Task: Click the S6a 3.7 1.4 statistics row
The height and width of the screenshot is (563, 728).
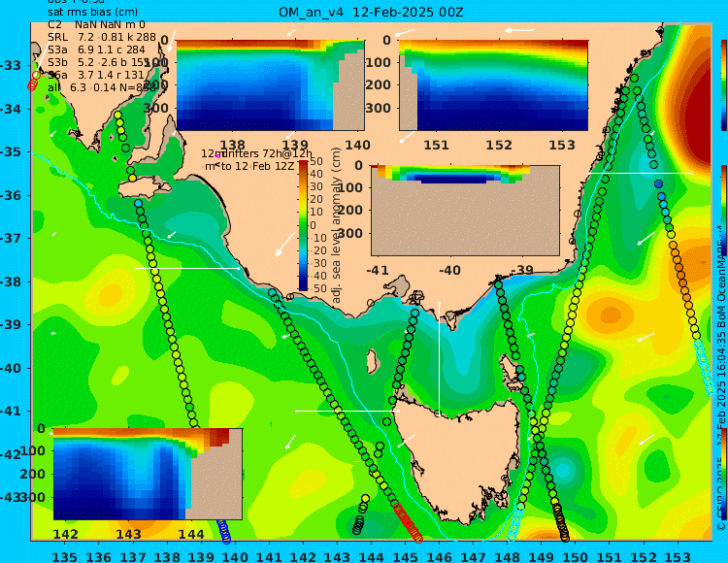Action: [96, 75]
